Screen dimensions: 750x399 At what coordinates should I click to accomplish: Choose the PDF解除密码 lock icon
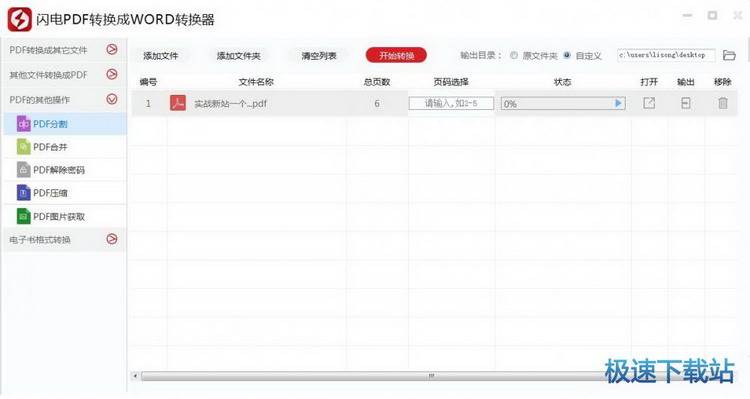pos(23,170)
